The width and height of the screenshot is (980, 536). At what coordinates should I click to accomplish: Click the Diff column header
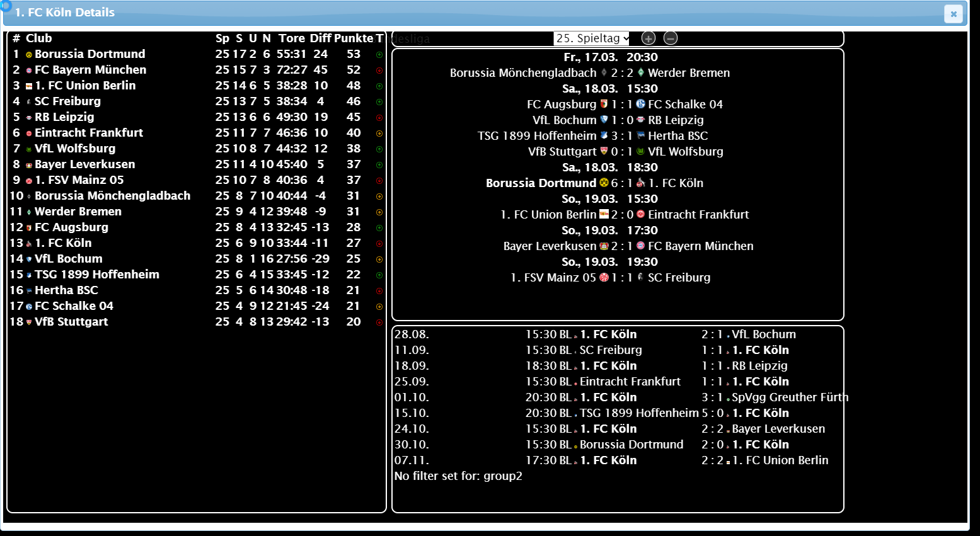click(320, 38)
